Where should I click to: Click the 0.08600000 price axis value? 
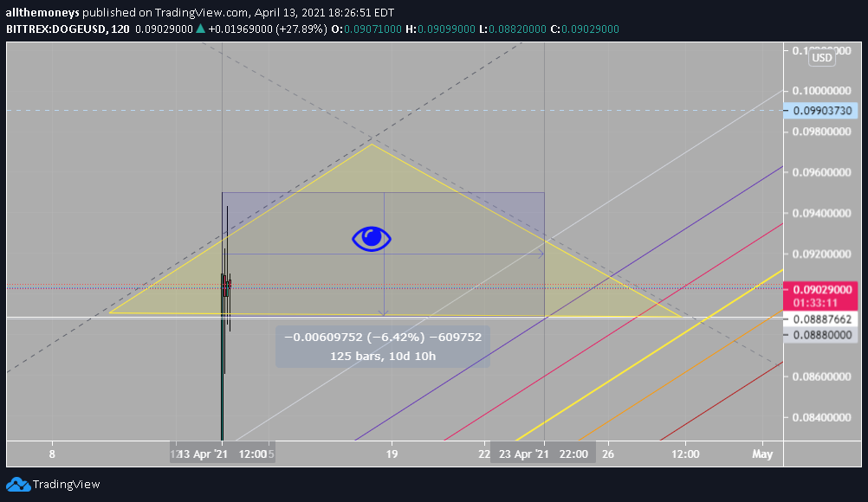pos(821,376)
